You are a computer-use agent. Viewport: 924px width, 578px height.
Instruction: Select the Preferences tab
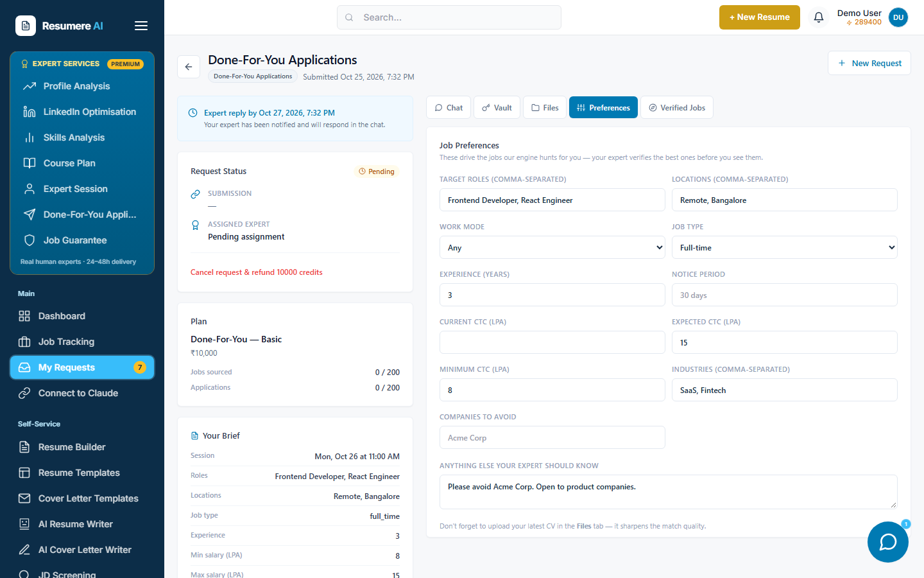coord(604,107)
